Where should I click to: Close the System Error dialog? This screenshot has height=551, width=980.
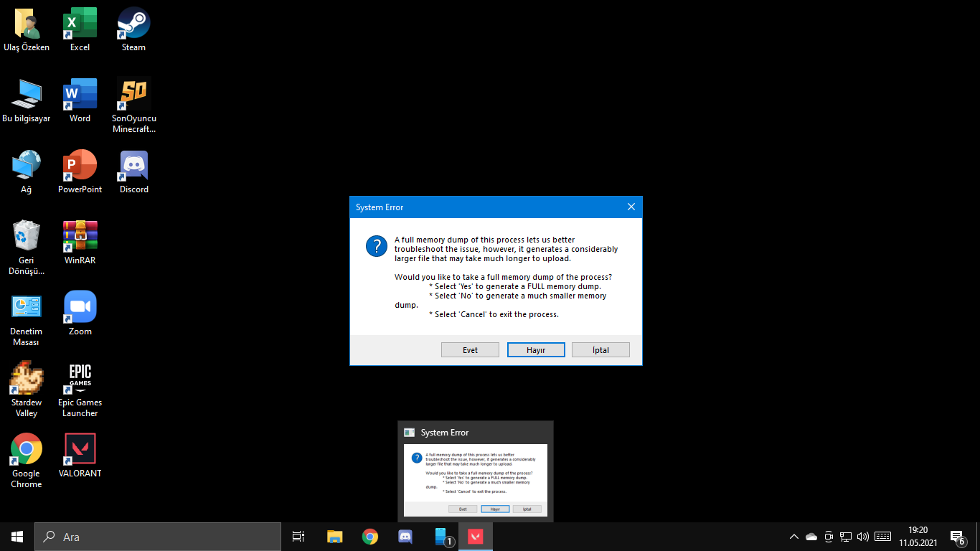pos(631,207)
